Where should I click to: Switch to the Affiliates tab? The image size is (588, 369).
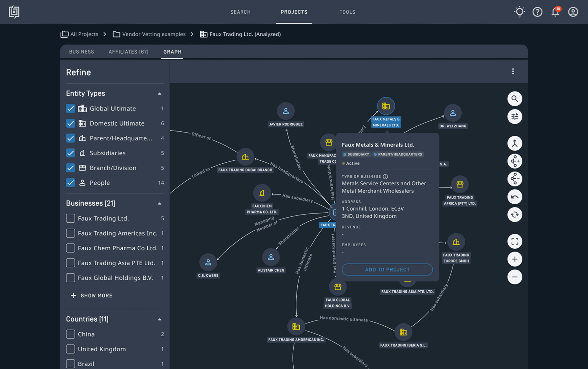128,52
